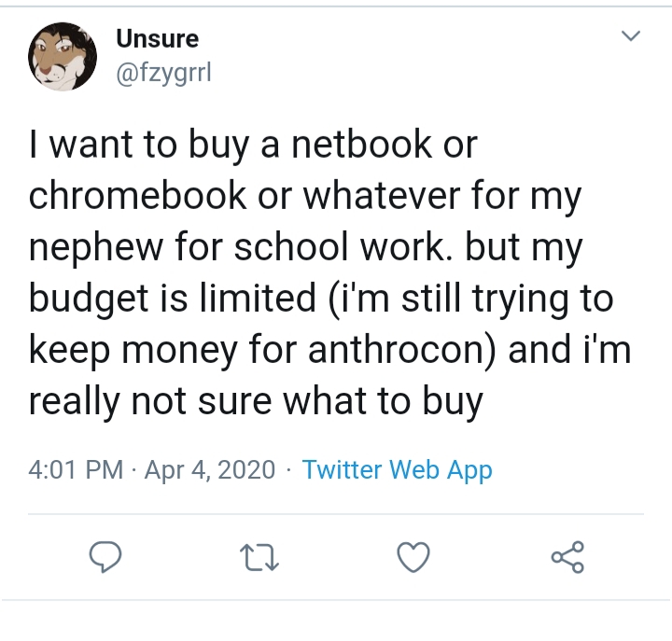Like the tweet with the heart icon
This screenshot has height=641, width=672.
(413, 557)
